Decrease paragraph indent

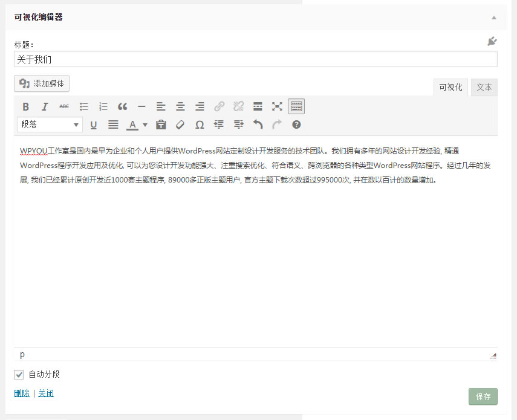click(219, 124)
